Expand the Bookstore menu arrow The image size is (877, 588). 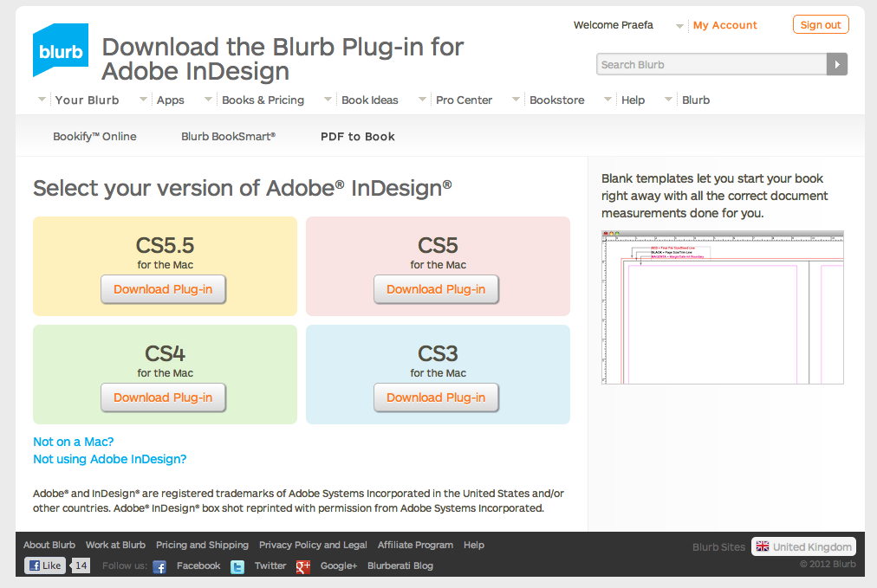[516, 100]
